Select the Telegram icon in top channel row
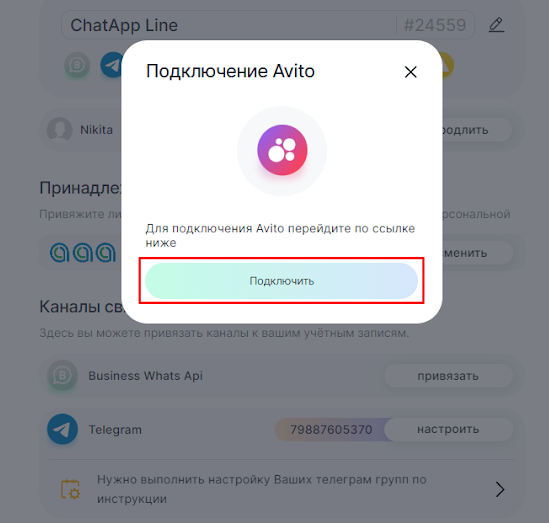Viewport: 549px width, 523px height. click(111, 65)
